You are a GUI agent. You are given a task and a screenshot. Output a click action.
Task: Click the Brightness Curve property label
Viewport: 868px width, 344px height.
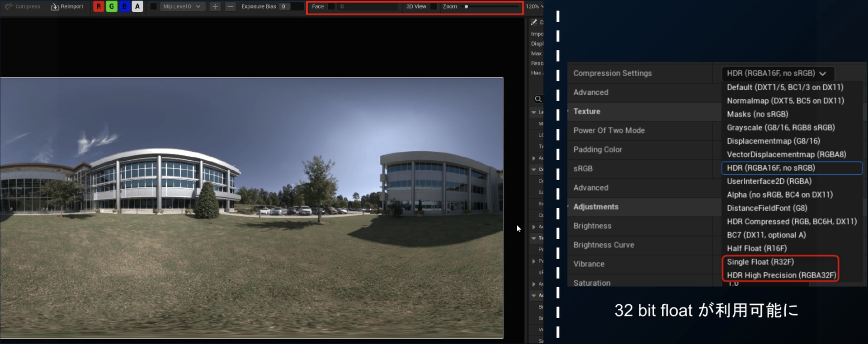[x=604, y=245]
